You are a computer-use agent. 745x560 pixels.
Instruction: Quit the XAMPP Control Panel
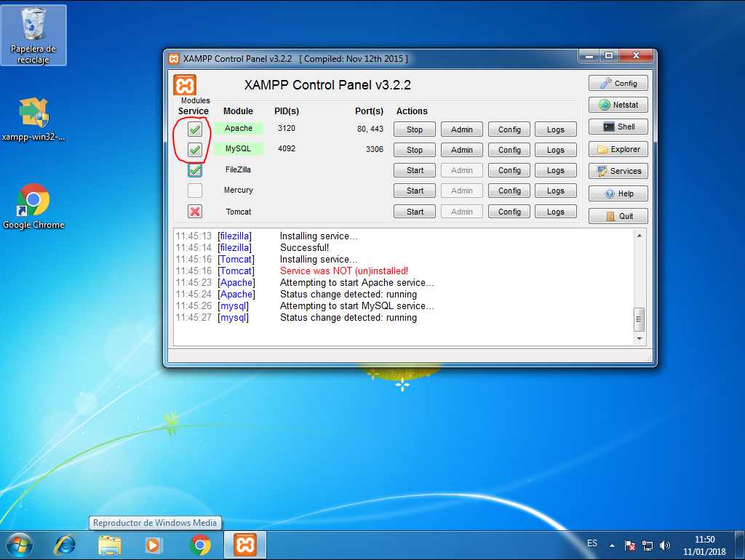pos(617,215)
